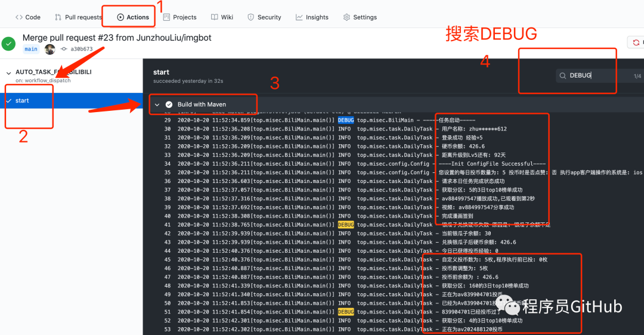Open the Wiki tab
Screen dimensions: 644x335
pyautogui.click(x=222, y=17)
